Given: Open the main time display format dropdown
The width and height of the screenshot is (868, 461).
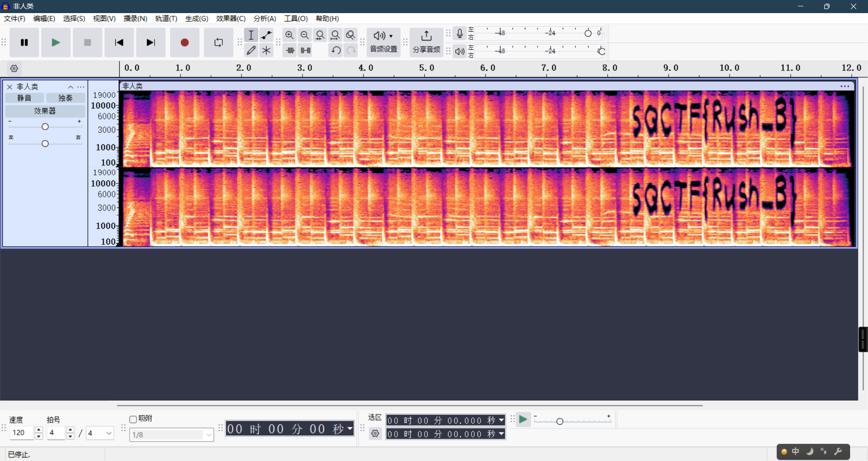Looking at the screenshot, I should [350, 428].
